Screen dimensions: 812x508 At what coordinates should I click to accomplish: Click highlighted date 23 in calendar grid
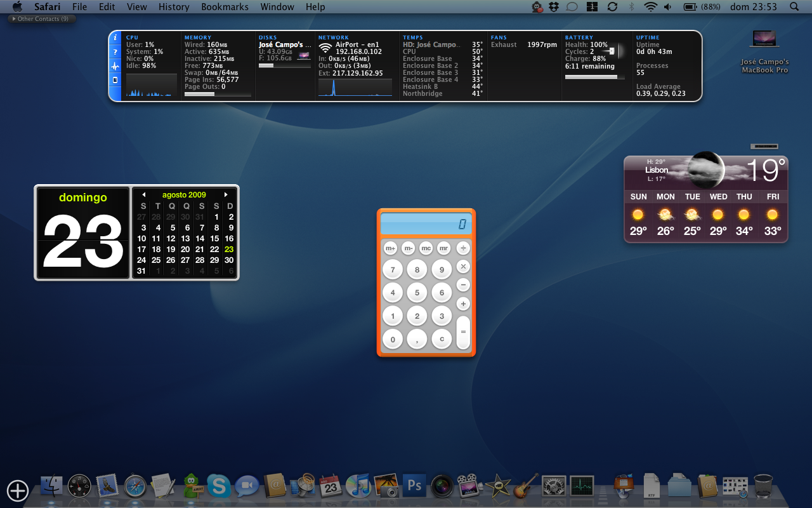[229, 250]
